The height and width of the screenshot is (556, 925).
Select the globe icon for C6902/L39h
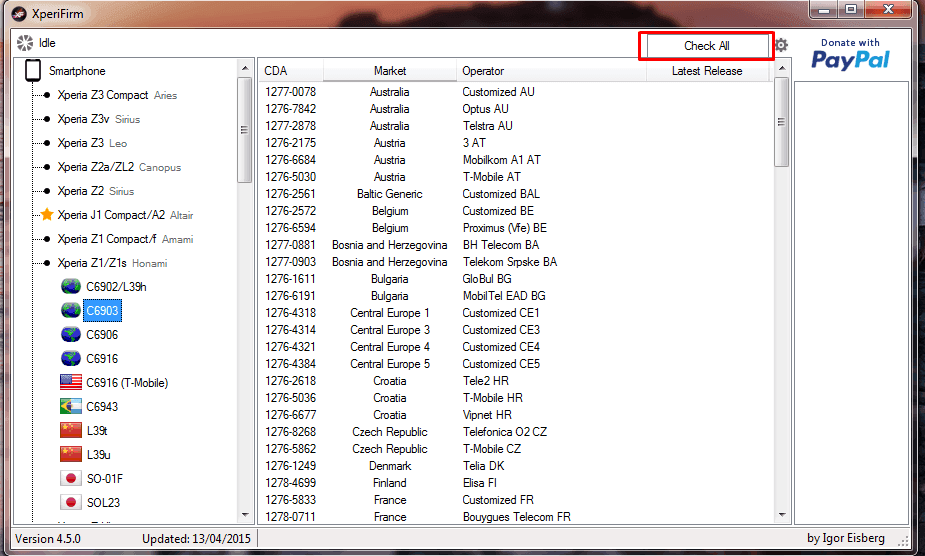(x=71, y=286)
